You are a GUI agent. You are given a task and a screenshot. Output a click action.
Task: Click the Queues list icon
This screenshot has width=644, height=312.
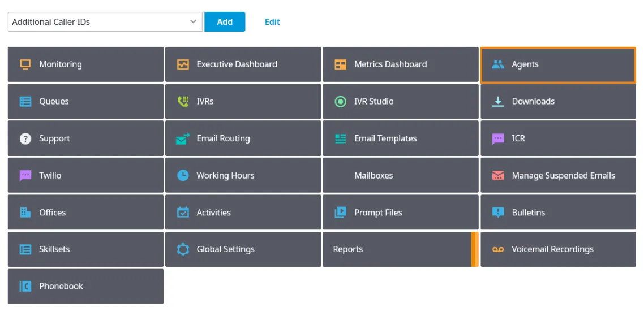coord(25,102)
